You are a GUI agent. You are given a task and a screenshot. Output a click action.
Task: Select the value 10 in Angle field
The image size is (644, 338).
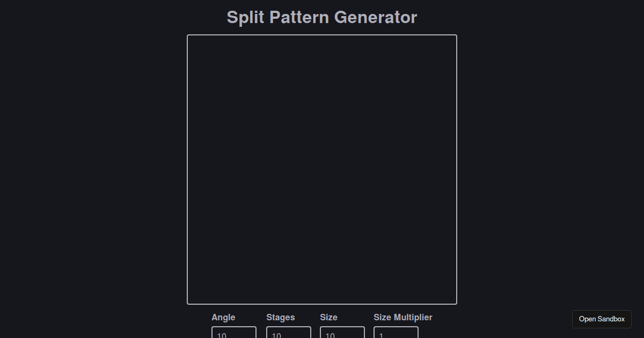coord(222,335)
